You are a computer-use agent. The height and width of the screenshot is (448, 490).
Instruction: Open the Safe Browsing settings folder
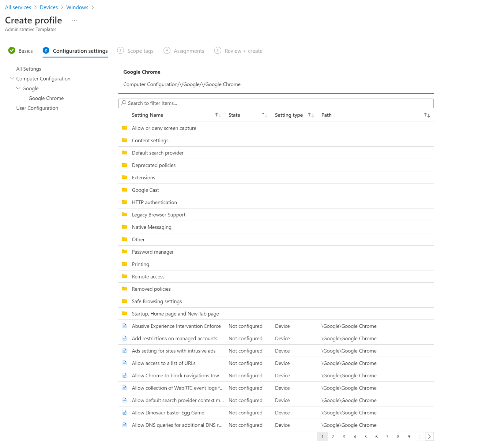(x=276, y=301)
